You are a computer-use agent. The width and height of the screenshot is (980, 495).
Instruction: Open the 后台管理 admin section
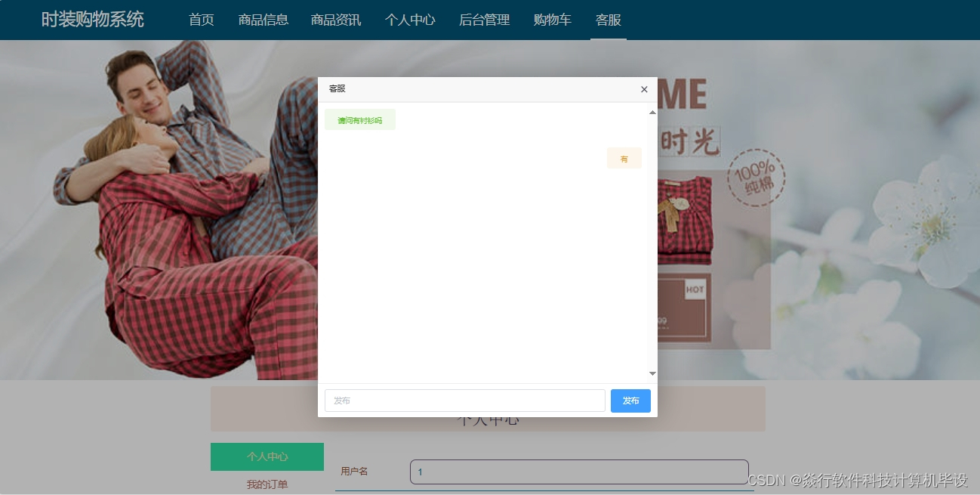tap(484, 20)
